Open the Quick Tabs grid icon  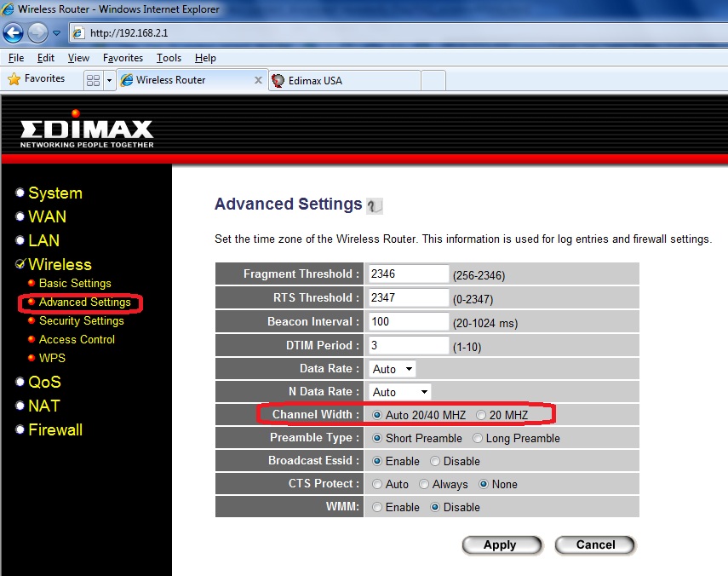click(x=94, y=80)
